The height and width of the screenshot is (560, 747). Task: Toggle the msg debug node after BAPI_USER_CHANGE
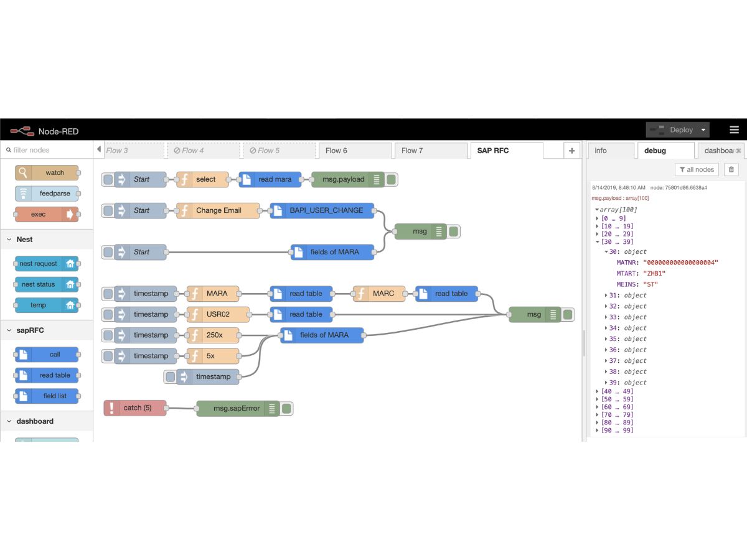[x=453, y=231]
